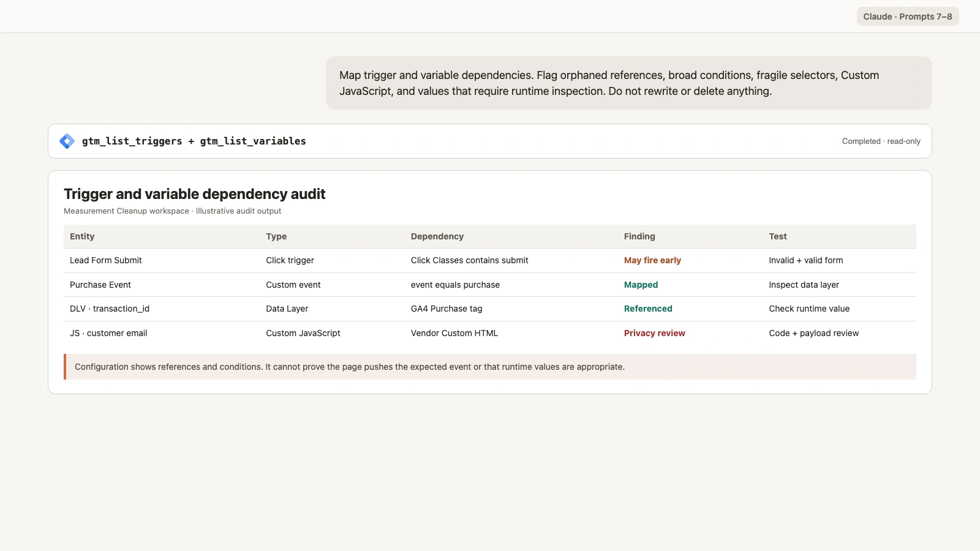Select the Lead Form Submit entity cell
Image resolution: width=980 pixels, height=551 pixels.
(106, 260)
